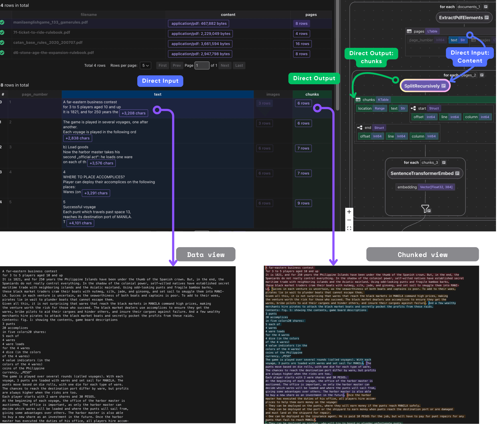504x424 pixels.
Task: Click the page number input field
Action: tap(202, 65)
